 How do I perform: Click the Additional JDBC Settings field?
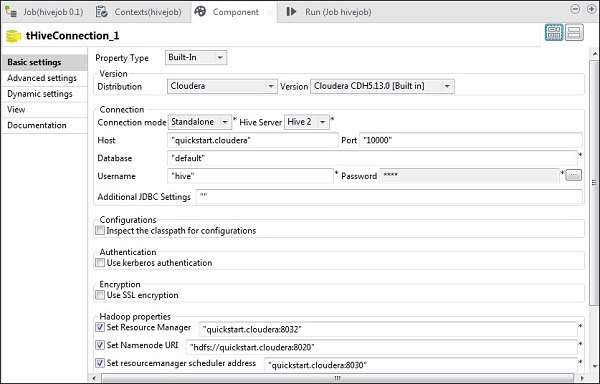coord(389,197)
